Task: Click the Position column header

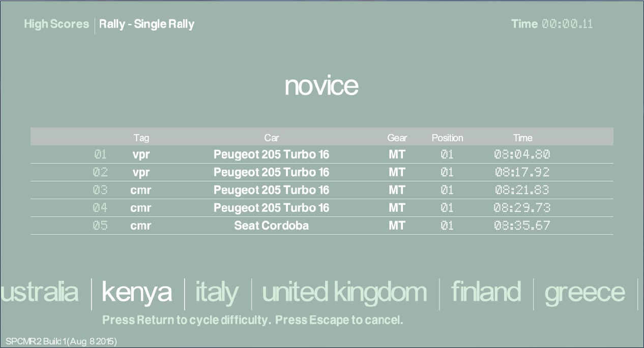Action: click(447, 138)
